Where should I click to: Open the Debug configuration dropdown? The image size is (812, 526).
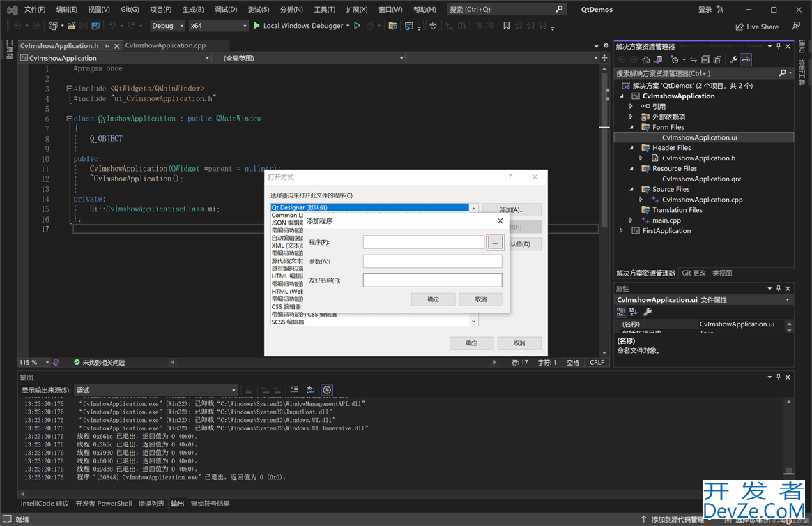[167, 25]
